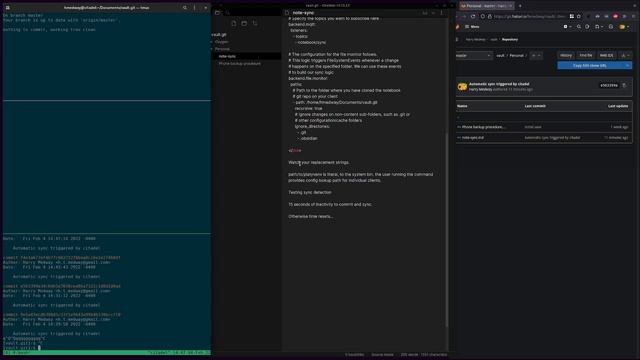Open note-sync.md file in GitLab
This screenshot has height=360, width=640.
pyautogui.click(x=473, y=138)
